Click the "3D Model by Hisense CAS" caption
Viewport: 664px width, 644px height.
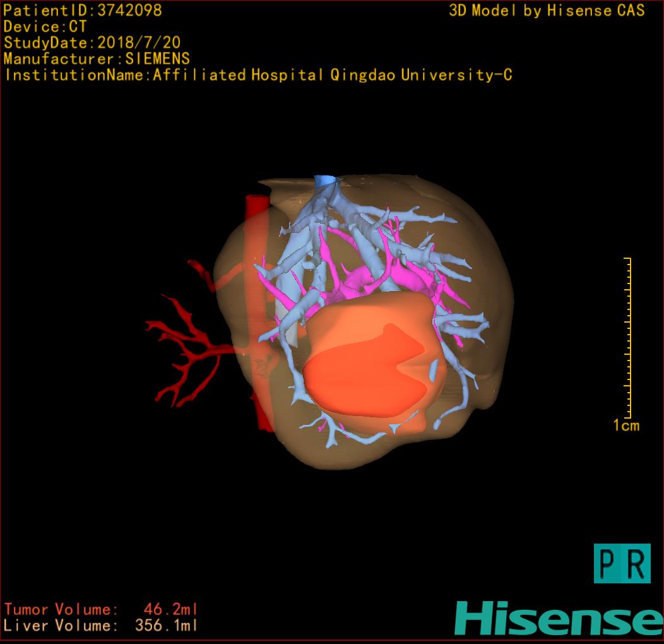pyautogui.click(x=547, y=11)
